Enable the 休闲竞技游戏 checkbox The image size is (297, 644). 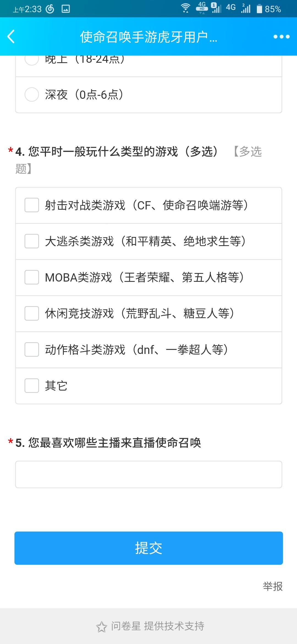pos(32,313)
